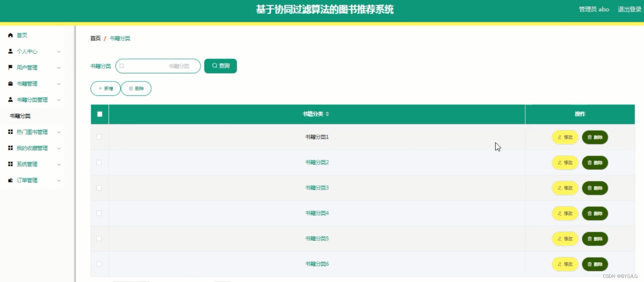Check the checkbox for 书籍分类1 row

click(x=99, y=137)
